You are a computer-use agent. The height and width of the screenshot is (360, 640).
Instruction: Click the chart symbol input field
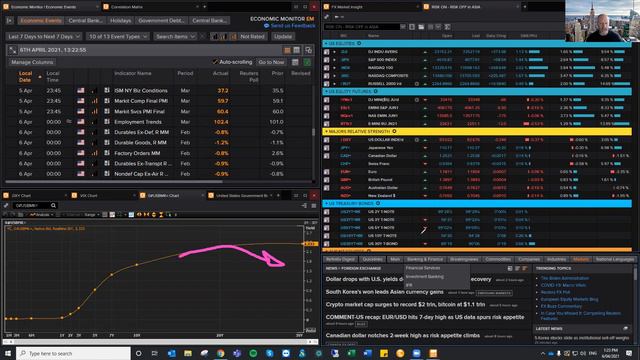pyautogui.click(x=31, y=205)
